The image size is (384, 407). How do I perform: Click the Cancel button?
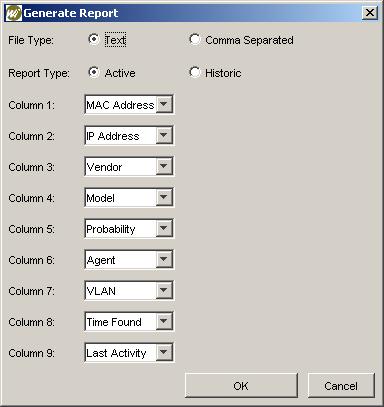(x=341, y=386)
